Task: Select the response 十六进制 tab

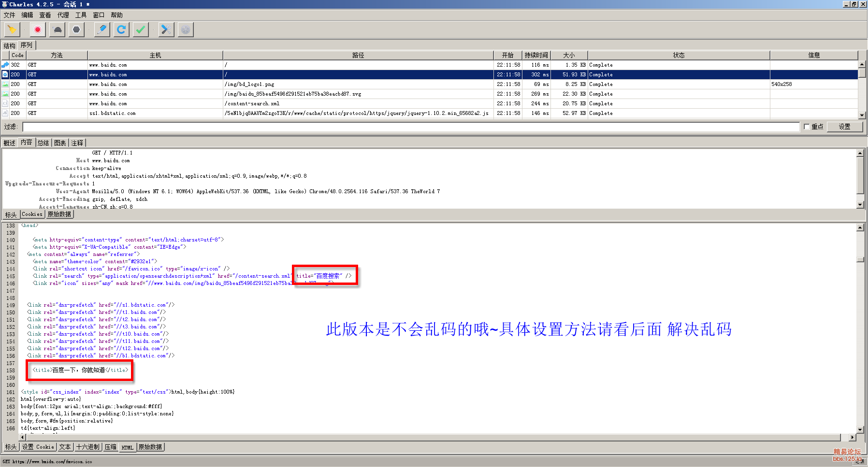Action: [88, 447]
